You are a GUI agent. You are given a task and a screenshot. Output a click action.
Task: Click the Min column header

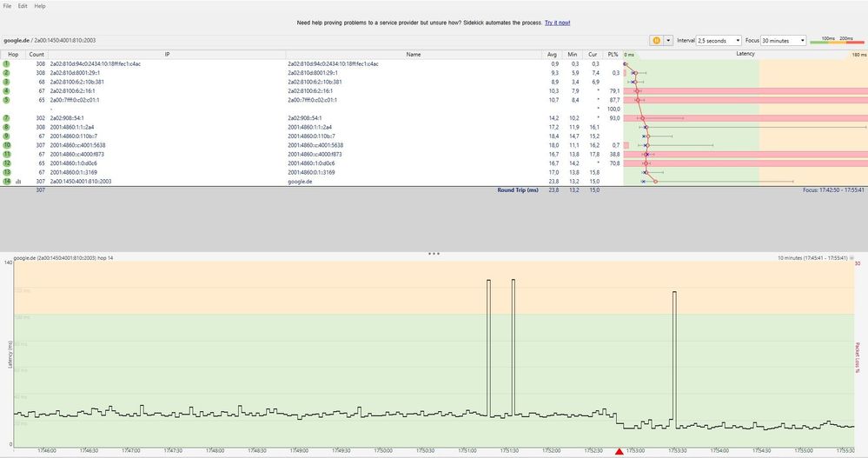[573, 54]
